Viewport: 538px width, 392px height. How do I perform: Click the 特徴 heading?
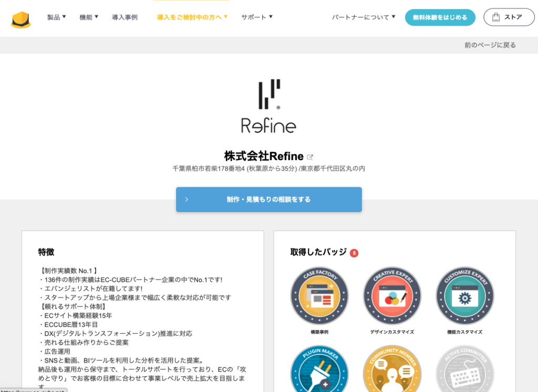46,252
